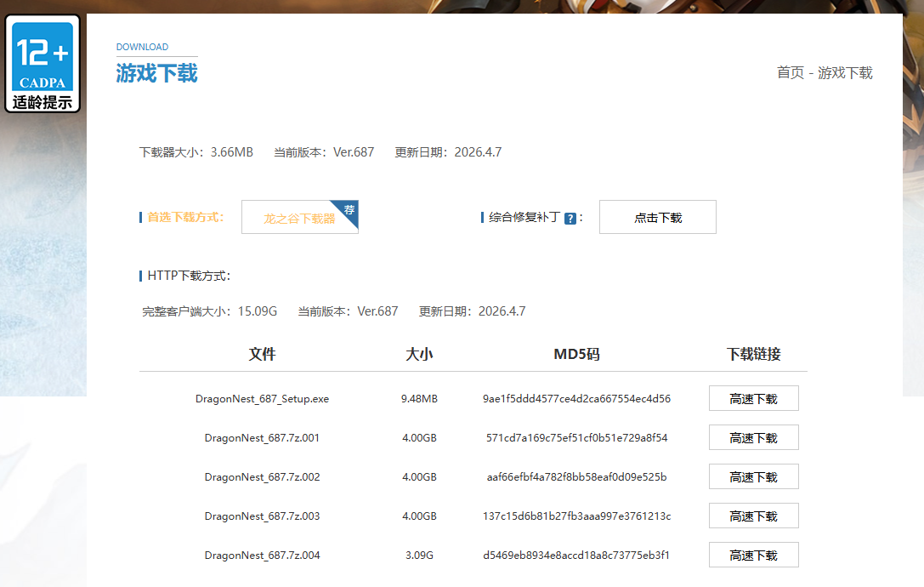Select the file name DragonNest_687_Setup.exe
The image size is (924, 587).
click(262, 399)
